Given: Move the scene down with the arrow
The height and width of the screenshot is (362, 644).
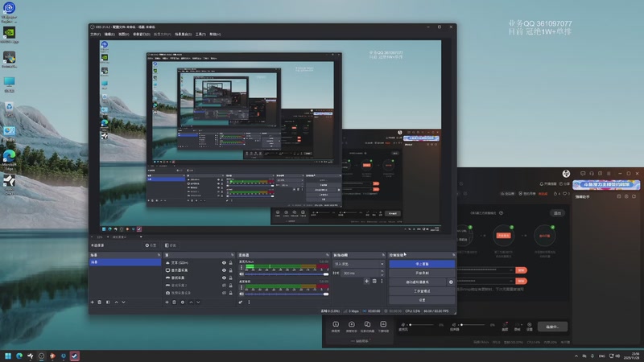Looking at the screenshot, I should pos(124,302).
